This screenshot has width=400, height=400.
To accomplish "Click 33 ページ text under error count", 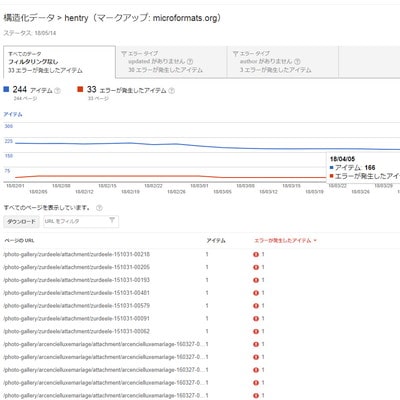I will click(98, 99).
